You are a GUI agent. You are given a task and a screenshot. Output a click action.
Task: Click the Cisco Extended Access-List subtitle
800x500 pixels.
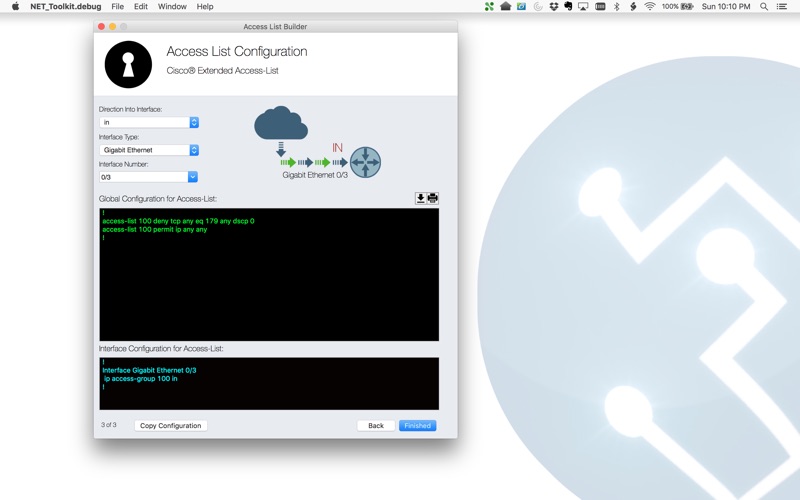(x=222, y=71)
